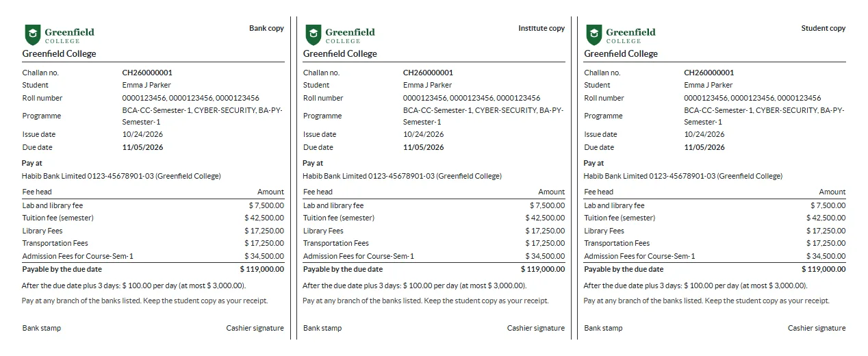The width and height of the screenshot is (868, 356).
Task: Select the roll numbers on the Institute copy
Action: (x=472, y=98)
